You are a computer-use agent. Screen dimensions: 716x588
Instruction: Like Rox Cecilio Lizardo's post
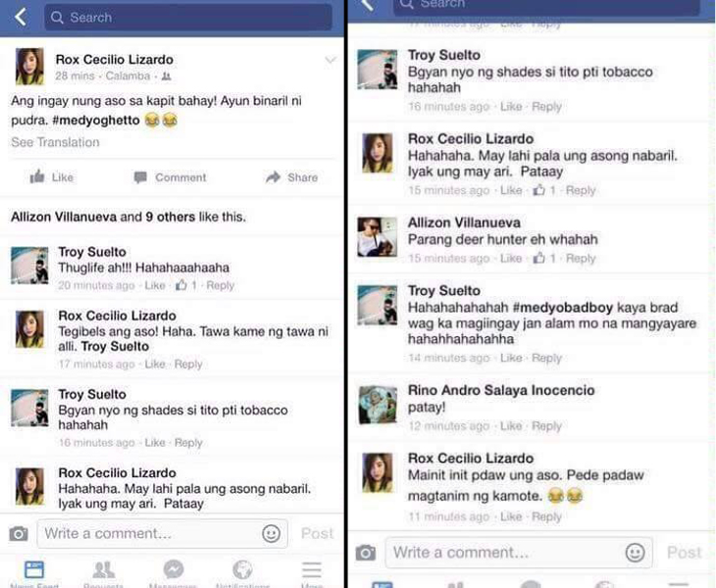pyautogui.click(x=52, y=177)
